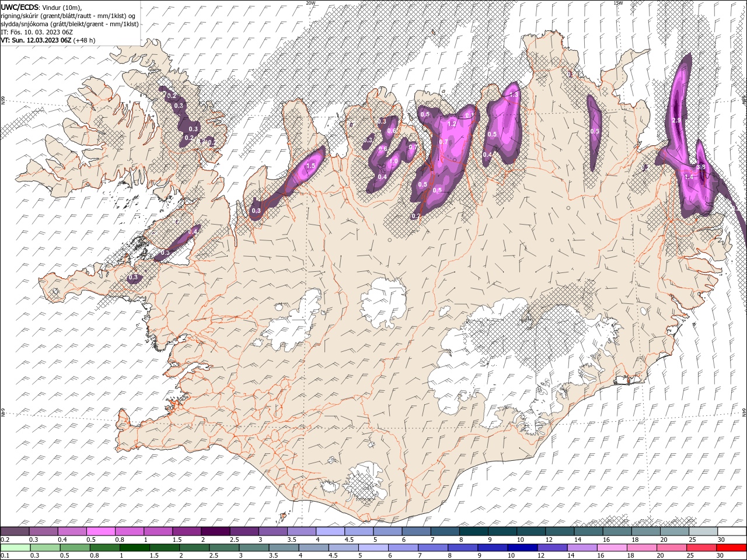Click the slydda/snjókoma legend description line
Image resolution: width=747 pixels, height=560 pixels.
(x=69, y=24)
